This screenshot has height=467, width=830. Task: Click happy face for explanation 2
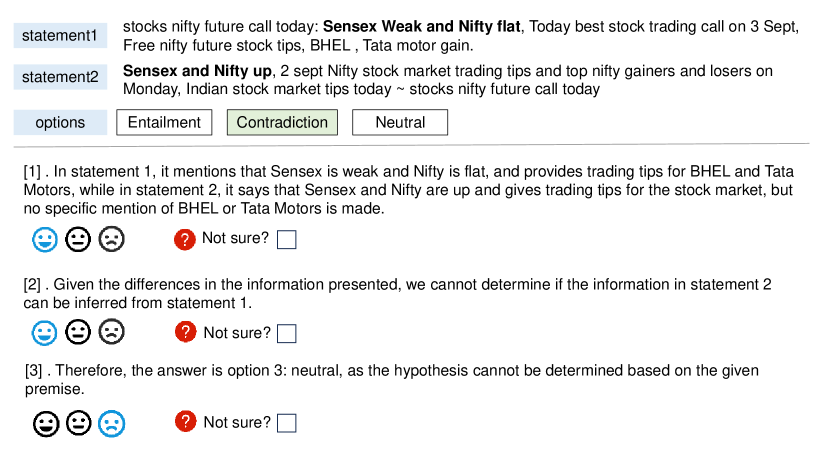45,332
